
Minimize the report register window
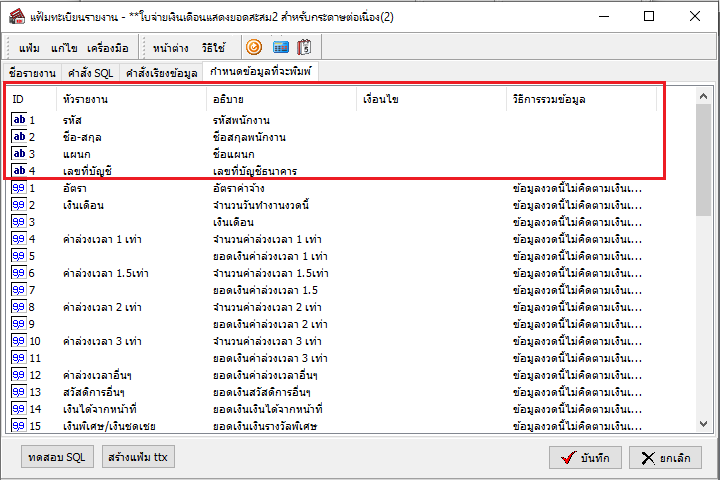[604, 16]
